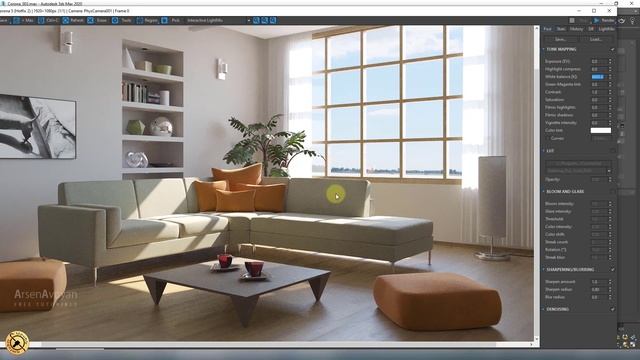
Task: Enable the LUT section checkbox
Action: pyautogui.click(x=612, y=151)
